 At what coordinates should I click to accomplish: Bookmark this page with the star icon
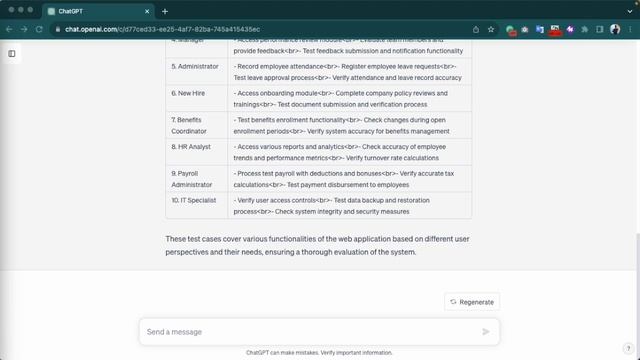click(x=491, y=29)
